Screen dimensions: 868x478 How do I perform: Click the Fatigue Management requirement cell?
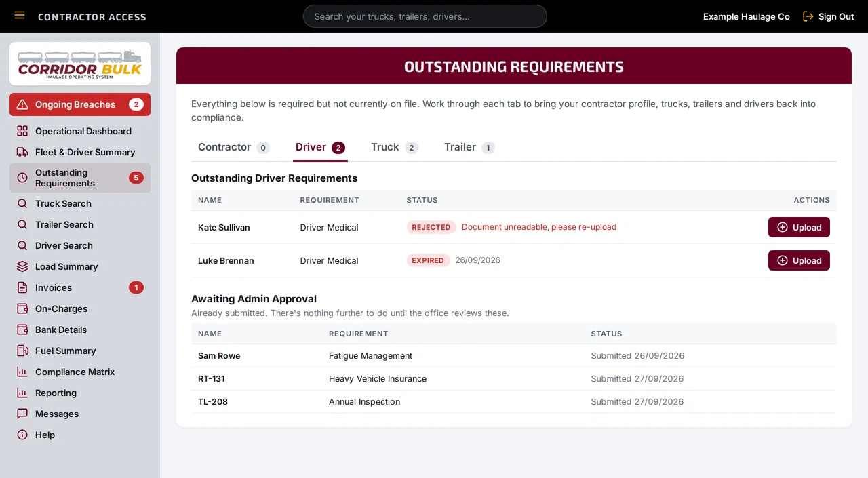click(x=370, y=355)
